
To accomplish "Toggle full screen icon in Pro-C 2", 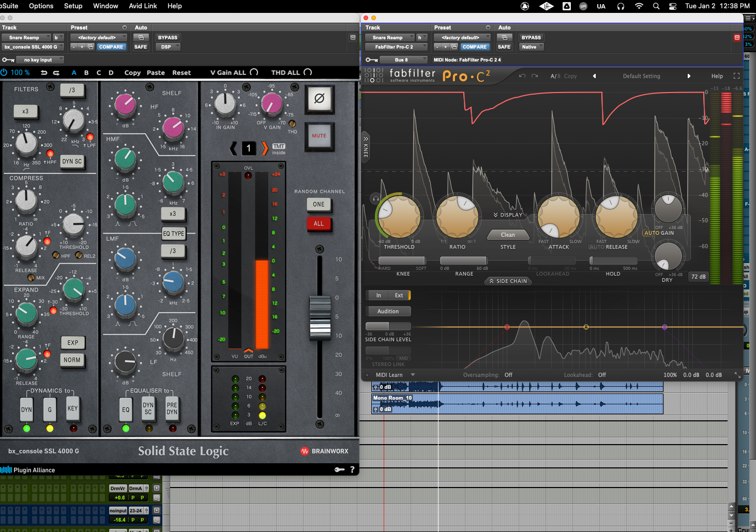I will pyautogui.click(x=736, y=76).
